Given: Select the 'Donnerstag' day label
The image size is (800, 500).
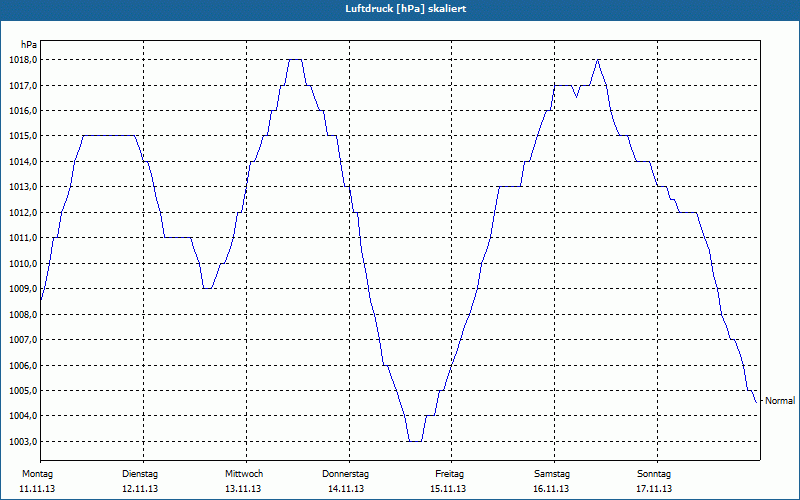Looking at the screenshot, I should [x=345, y=474].
